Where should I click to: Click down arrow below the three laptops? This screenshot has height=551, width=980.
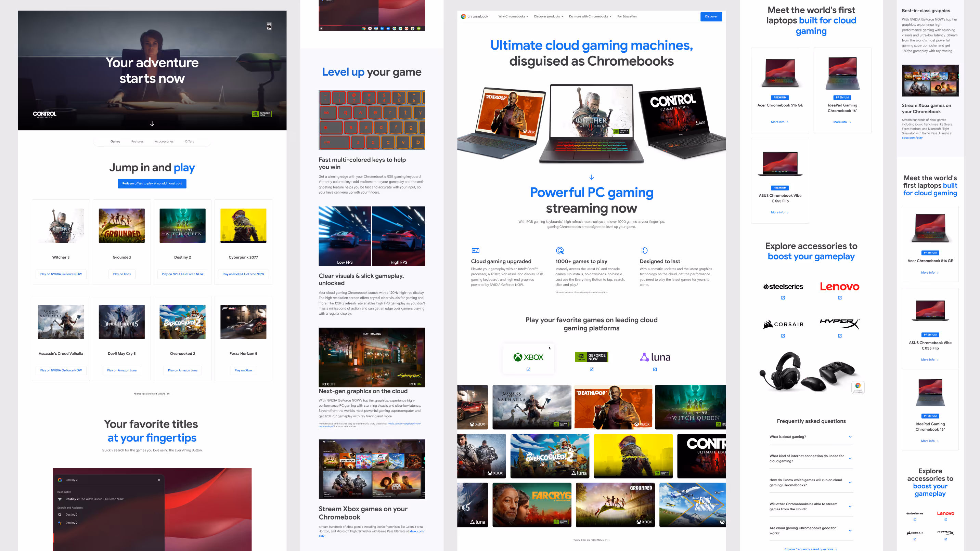tap(592, 177)
